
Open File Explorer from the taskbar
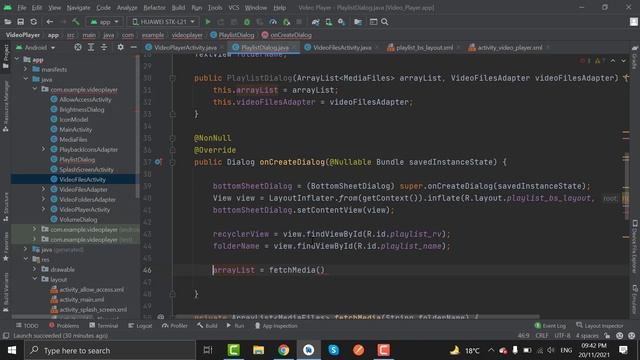[258, 350]
